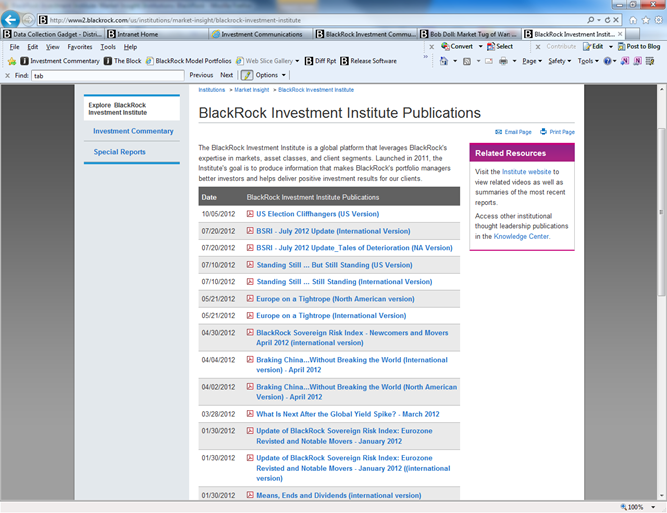Click the Send to OneNote icon
667x513 pixels.
[x=624, y=61]
